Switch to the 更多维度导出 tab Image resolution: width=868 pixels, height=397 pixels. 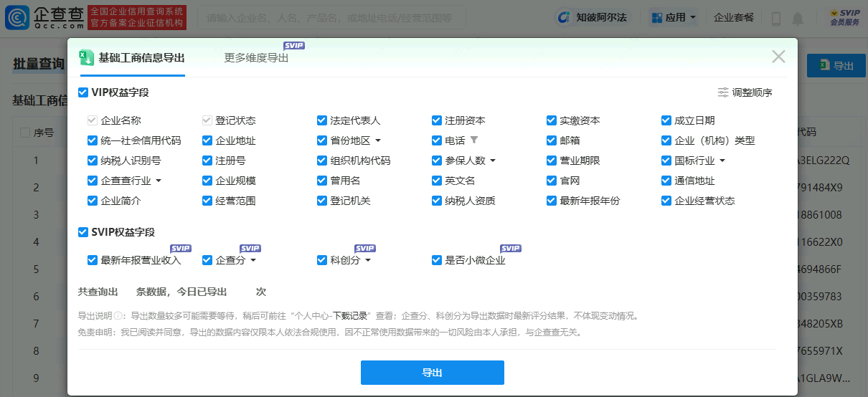click(x=256, y=58)
